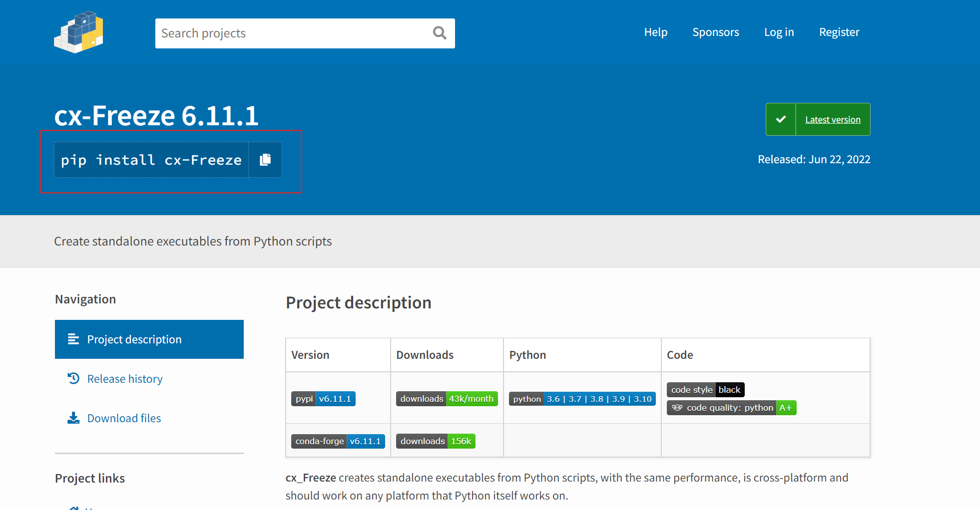Image resolution: width=980 pixels, height=510 pixels.
Task: Click the Project links heading
Action: pyautogui.click(x=90, y=478)
